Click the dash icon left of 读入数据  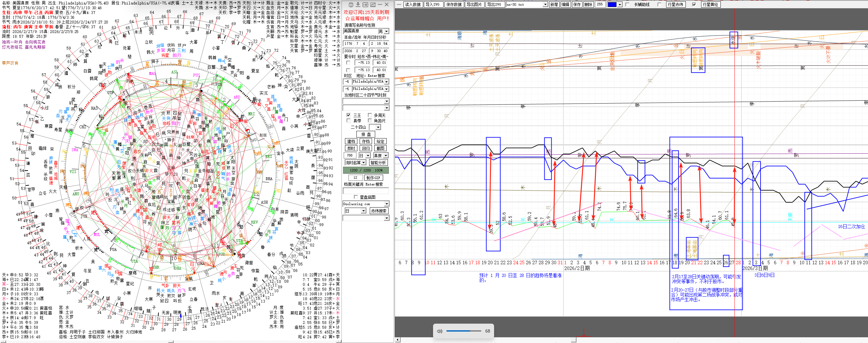point(399,4)
